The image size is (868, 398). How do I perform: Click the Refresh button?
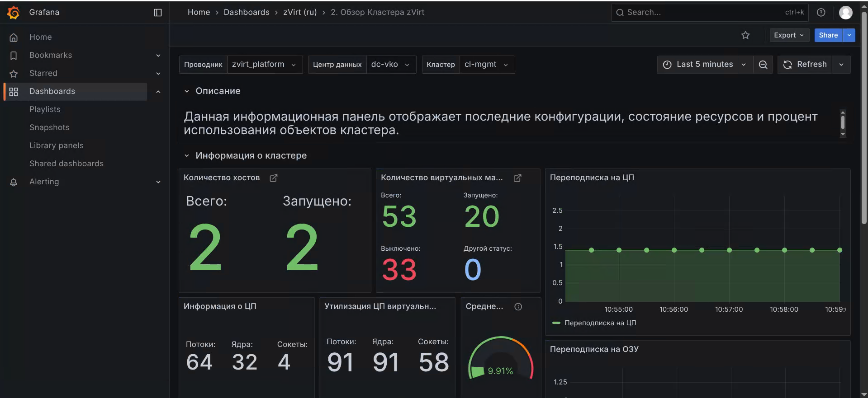[805, 65]
